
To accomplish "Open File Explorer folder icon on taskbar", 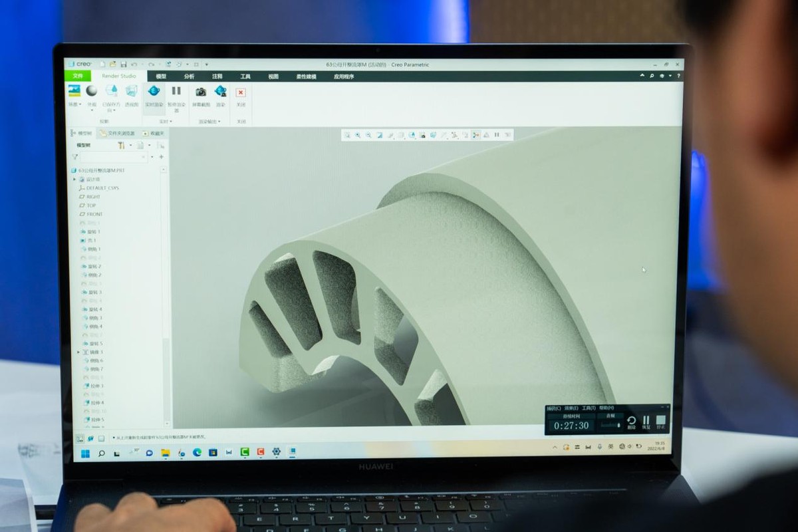I will point(165,453).
